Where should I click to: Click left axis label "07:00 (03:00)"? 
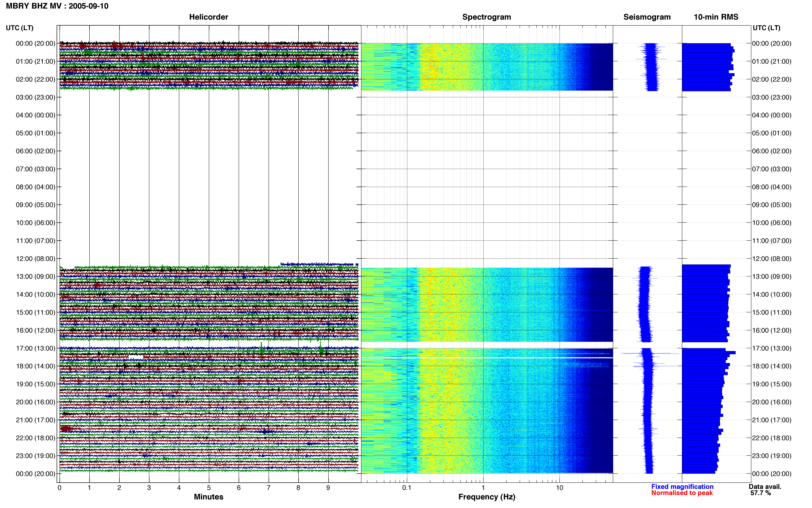tap(36, 169)
